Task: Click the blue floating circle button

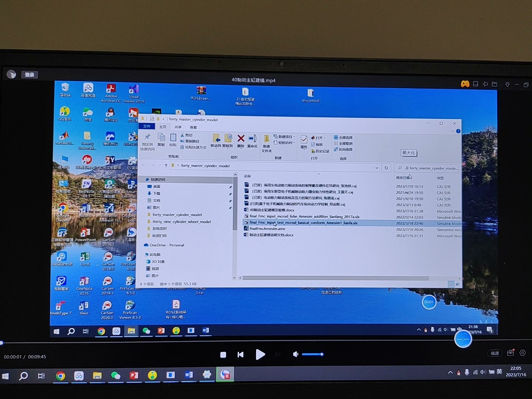Action: coord(463,339)
